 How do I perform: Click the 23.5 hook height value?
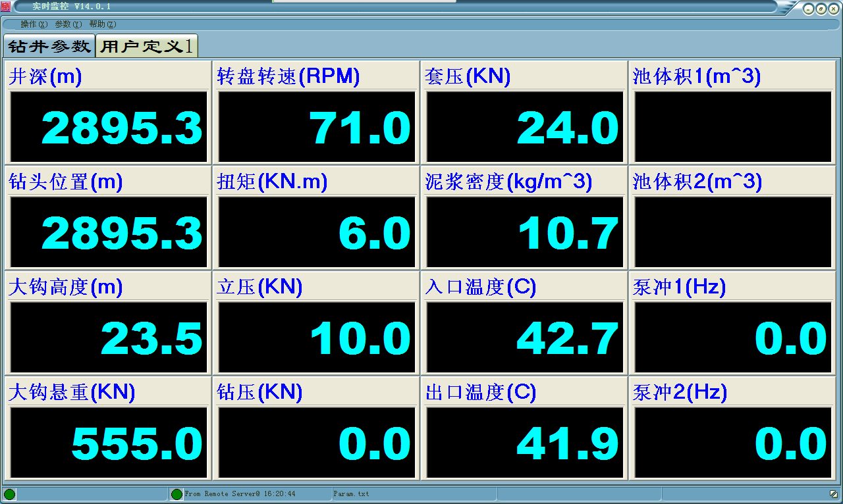[151, 339]
